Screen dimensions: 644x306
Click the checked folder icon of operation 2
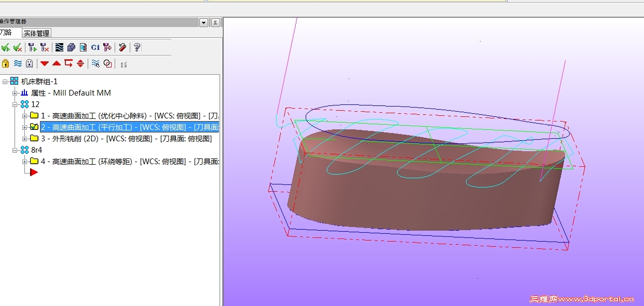pyautogui.click(x=34, y=127)
